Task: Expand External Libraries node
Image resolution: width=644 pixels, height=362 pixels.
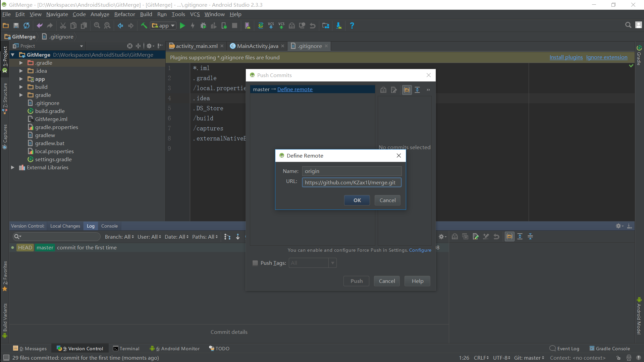Action: [13, 167]
